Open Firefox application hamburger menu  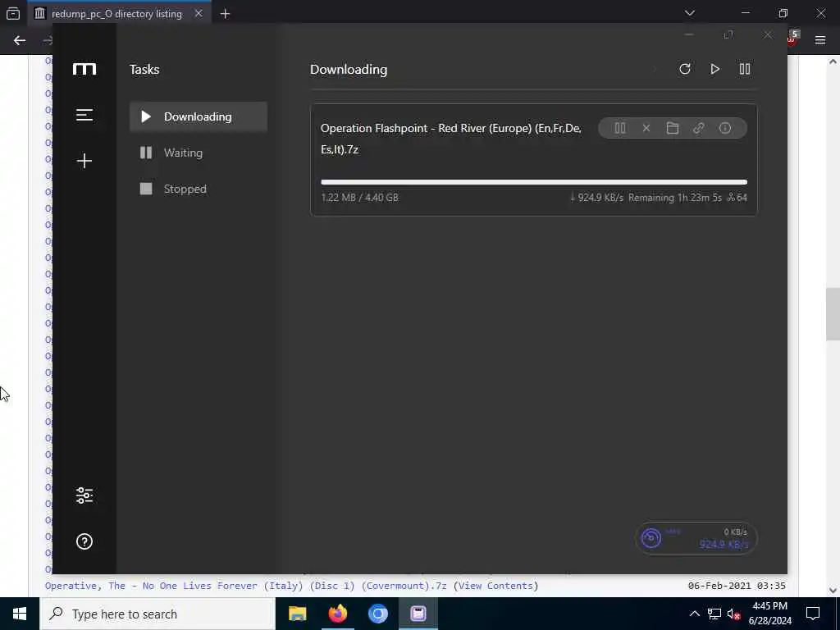coord(820,40)
